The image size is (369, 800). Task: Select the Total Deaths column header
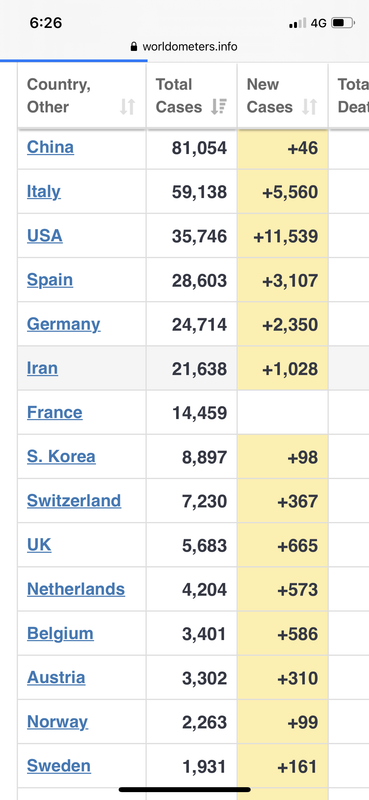tap(349, 95)
